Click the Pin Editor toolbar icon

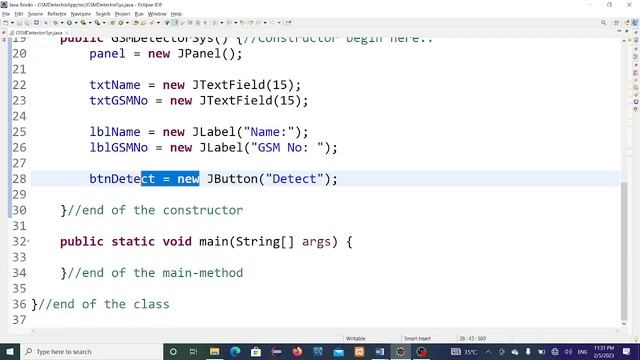(x=289, y=23)
